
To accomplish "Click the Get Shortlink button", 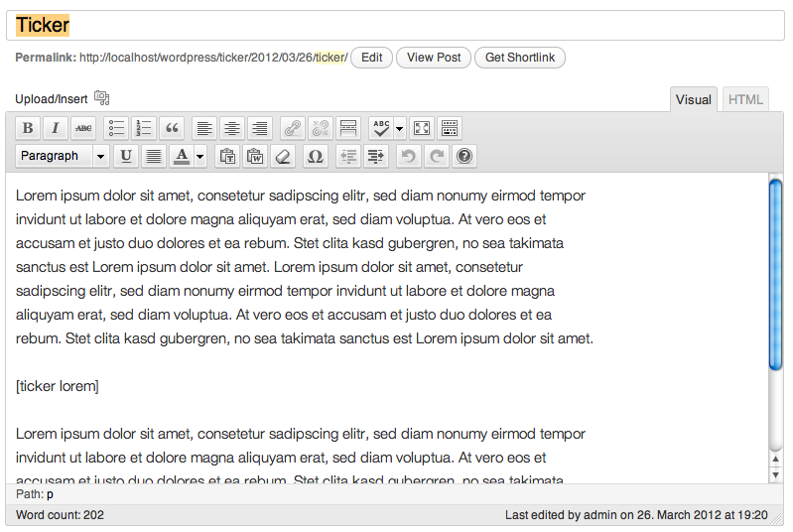I will pyautogui.click(x=520, y=58).
